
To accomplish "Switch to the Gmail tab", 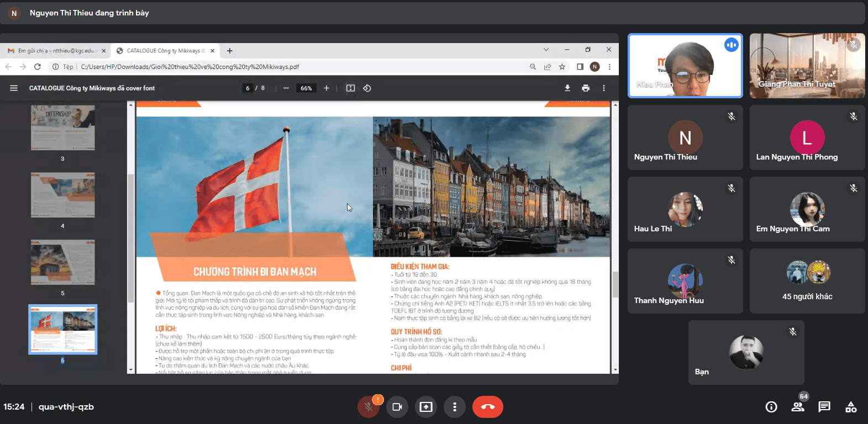I will coord(55,51).
